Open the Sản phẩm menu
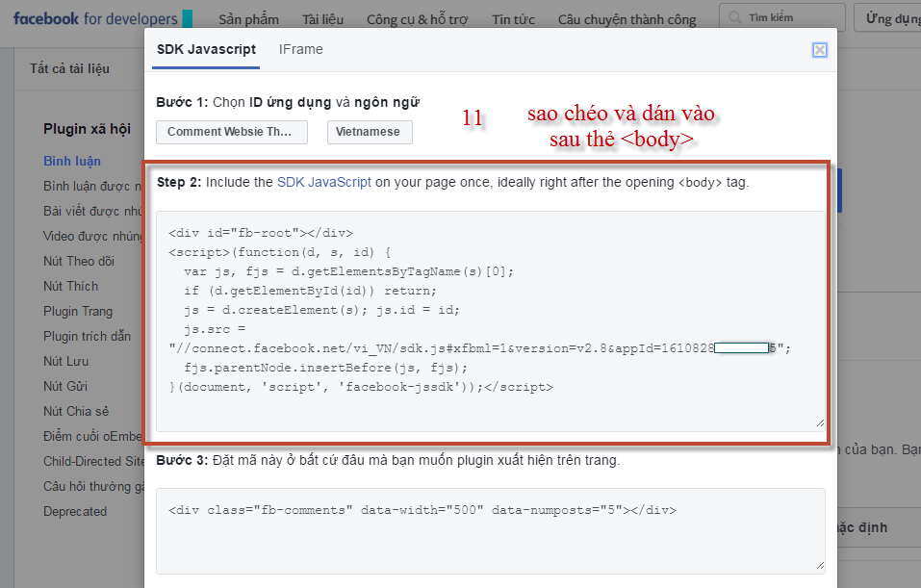Image resolution: width=921 pixels, height=588 pixels. [x=248, y=20]
